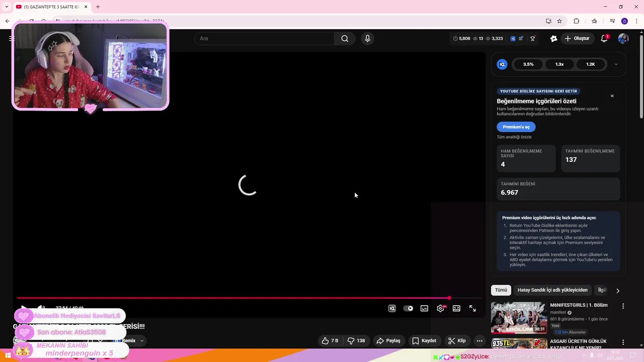Open the ASGARİ ÜCRETİN video thumbnail
The width and height of the screenshot is (644, 362).
[x=519, y=343]
